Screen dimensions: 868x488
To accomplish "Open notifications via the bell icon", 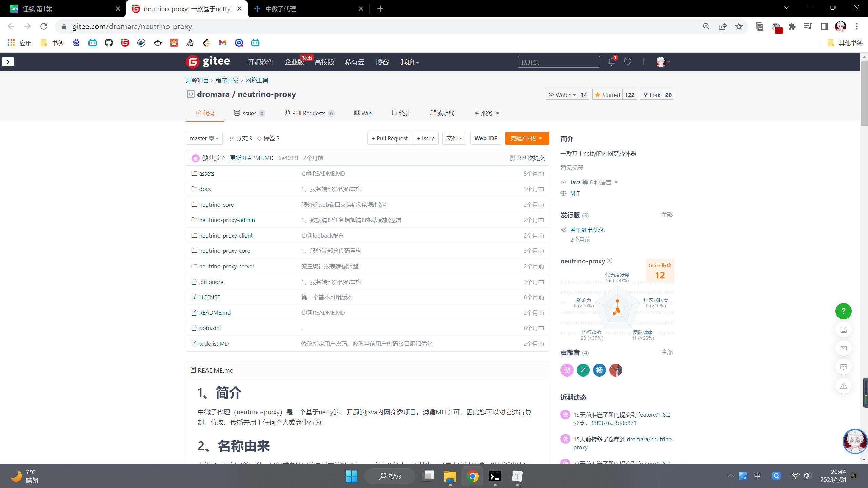I will coord(611,62).
